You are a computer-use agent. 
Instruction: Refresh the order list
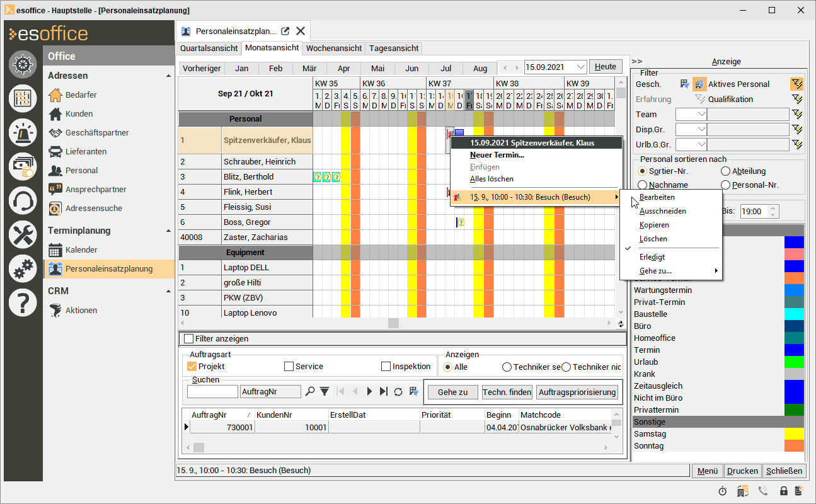coord(398,391)
